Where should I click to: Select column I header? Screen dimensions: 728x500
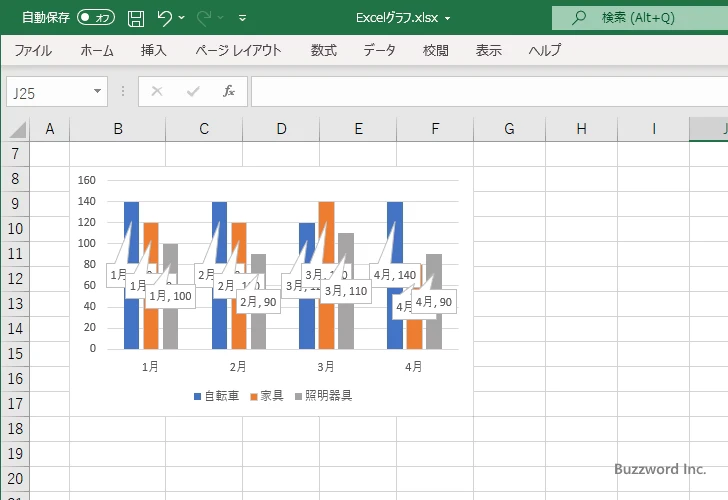[654, 129]
